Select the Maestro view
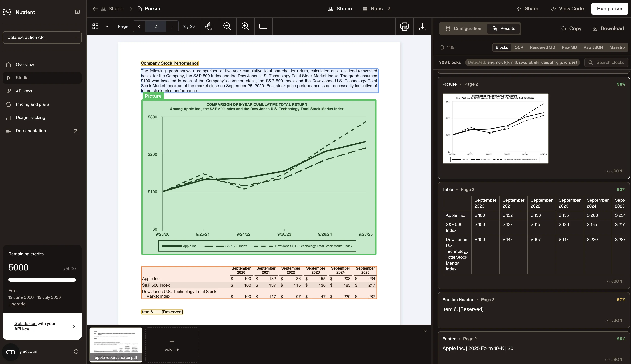 coord(617,47)
